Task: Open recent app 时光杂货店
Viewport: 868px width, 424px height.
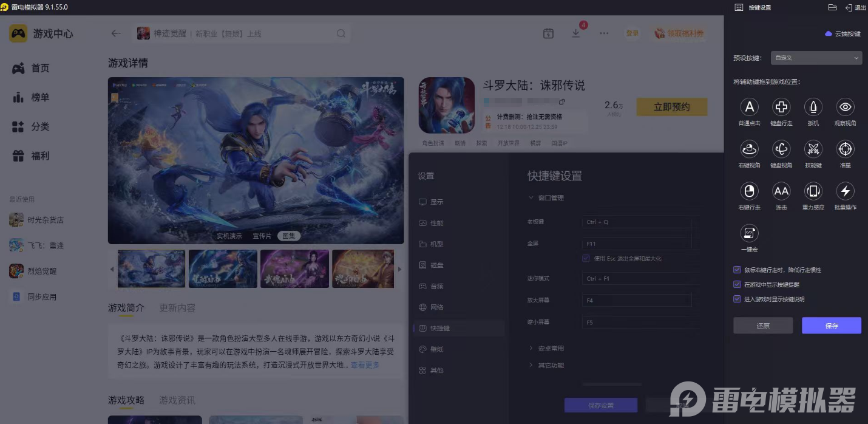Action: pos(36,220)
